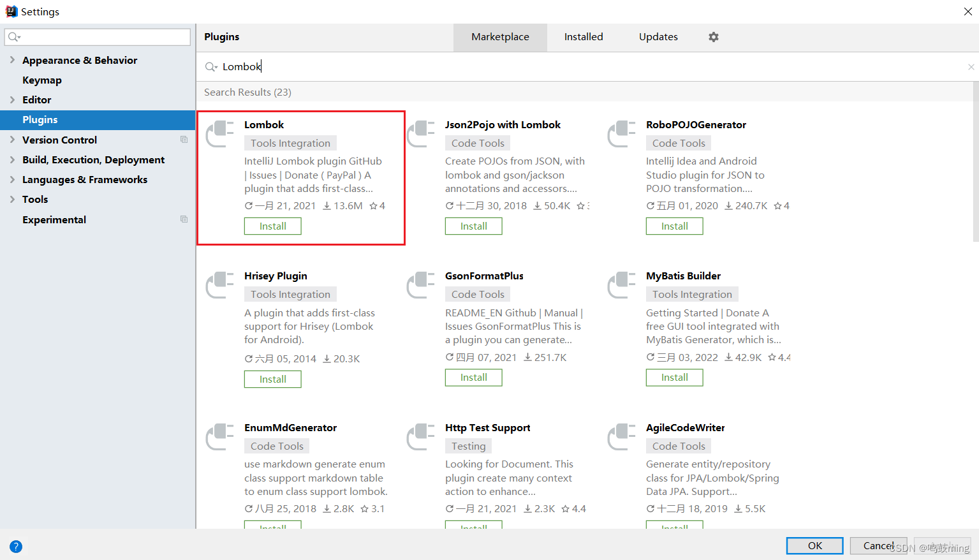Close the Settings window

click(x=968, y=11)
